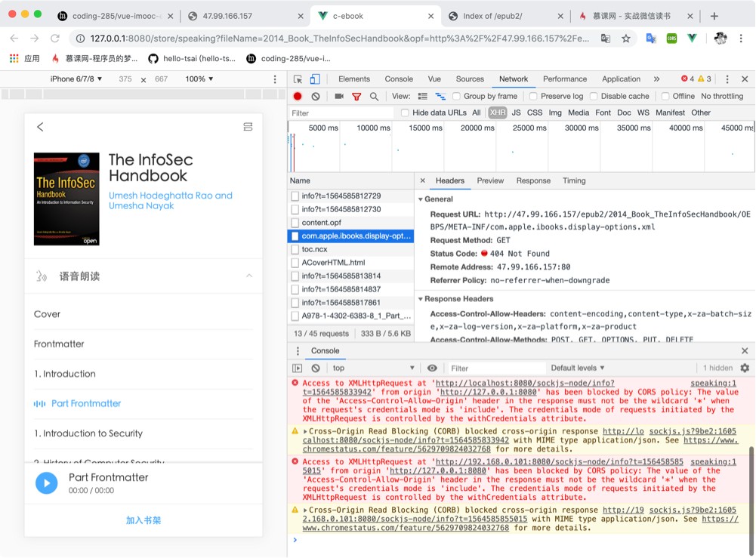Open the No throttling dropdown

pos(722,97)
